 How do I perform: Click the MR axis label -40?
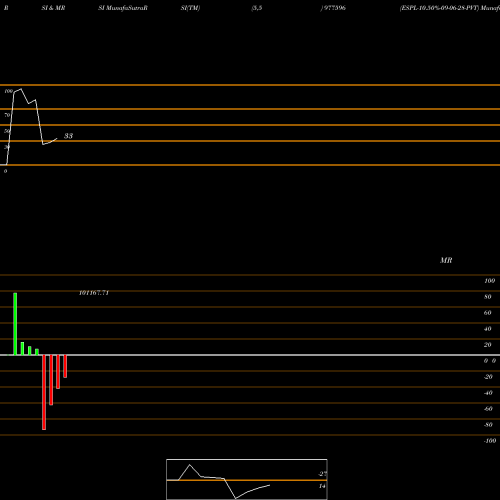pos(488,393)
